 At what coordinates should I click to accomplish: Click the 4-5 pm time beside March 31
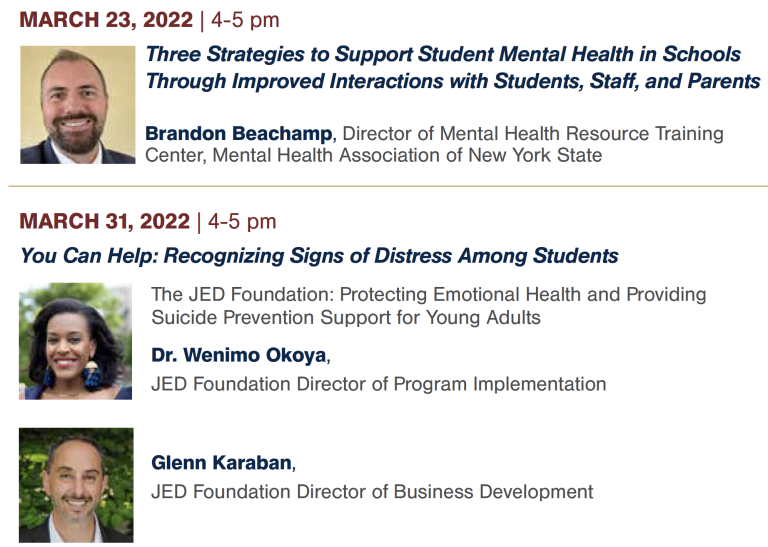coord(242,222)
